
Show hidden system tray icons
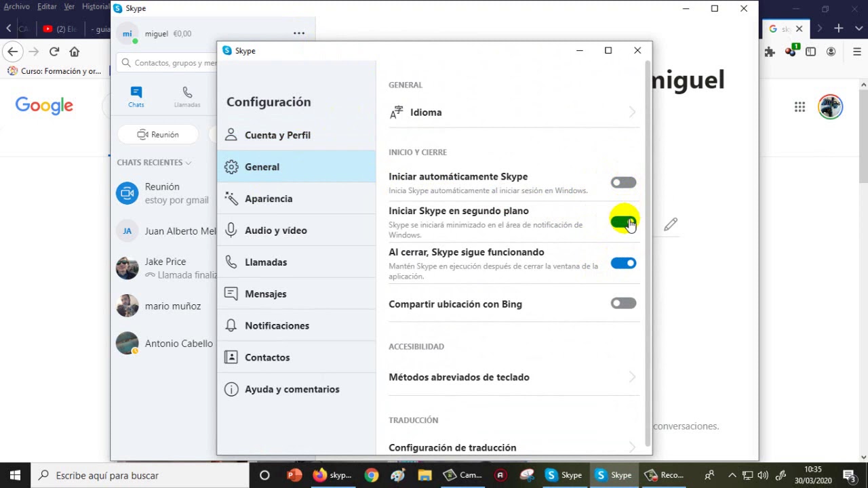click(732, 475)
